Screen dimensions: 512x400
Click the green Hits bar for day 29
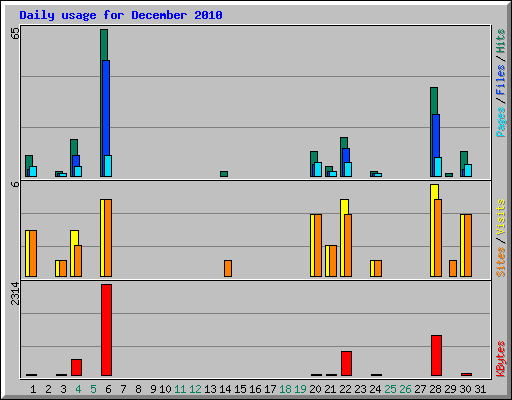449,175
